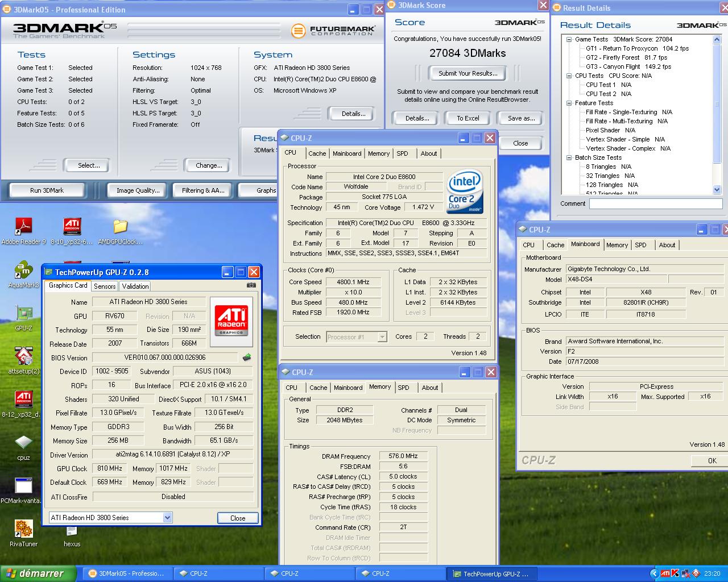Click the ATI Radeon logo in GPU-Z
The image size is (728, 582).
pos(231,321)
